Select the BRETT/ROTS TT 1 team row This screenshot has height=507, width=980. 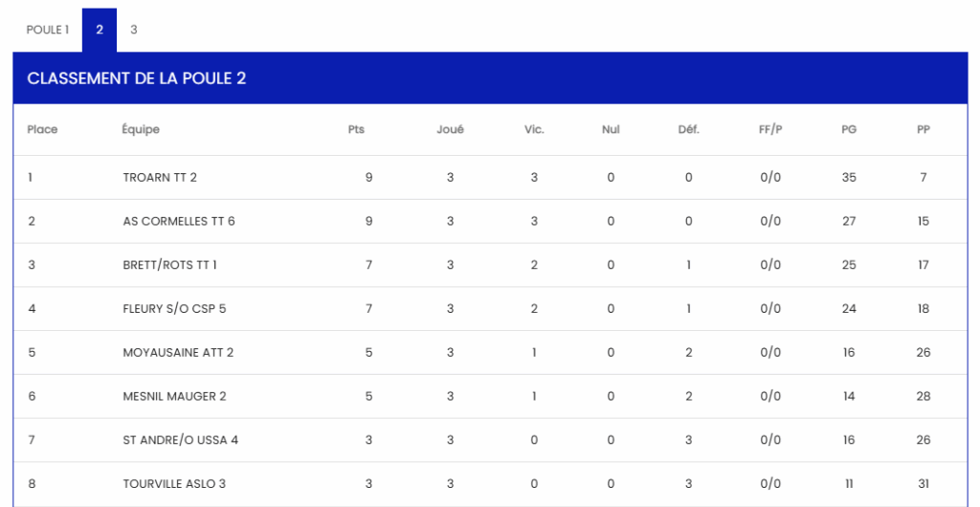(x=169, y=265)
